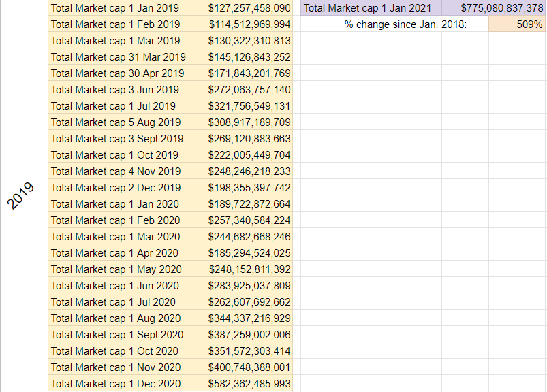Select the 'Total Market cap 1 Oct 2019' cell
The height and width of the screenshot is (392, 547).
tap(119, 154)
